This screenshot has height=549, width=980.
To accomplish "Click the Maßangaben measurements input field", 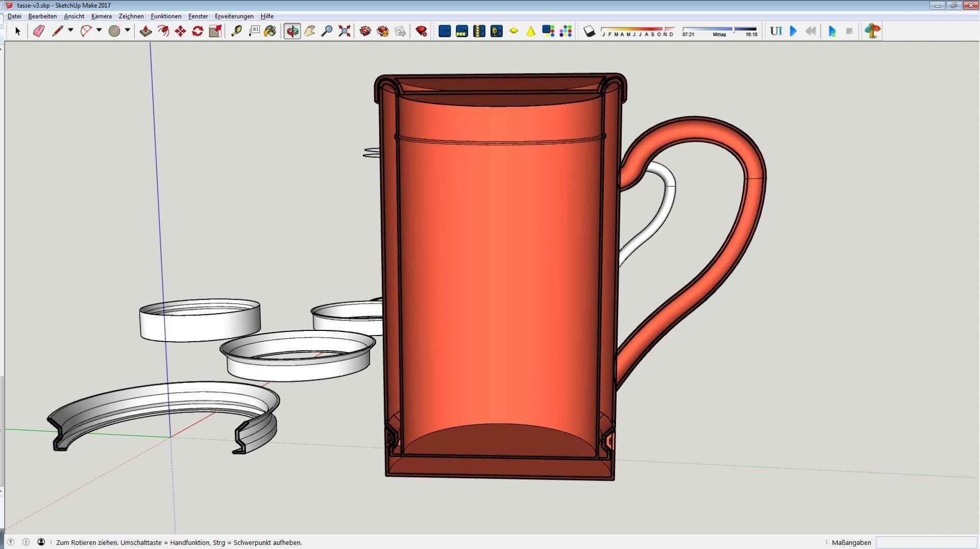I will coord(925,542).
